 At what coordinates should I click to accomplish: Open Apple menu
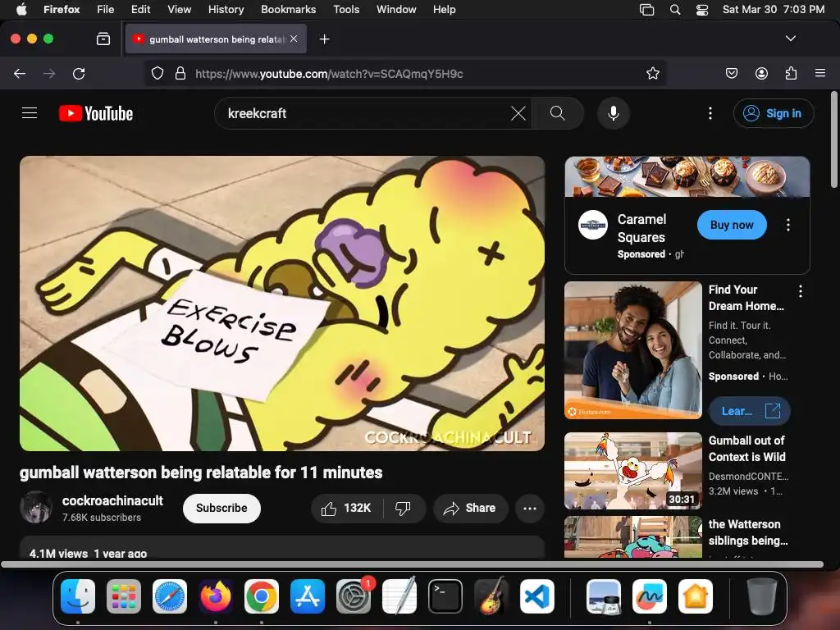coord(21,9)
